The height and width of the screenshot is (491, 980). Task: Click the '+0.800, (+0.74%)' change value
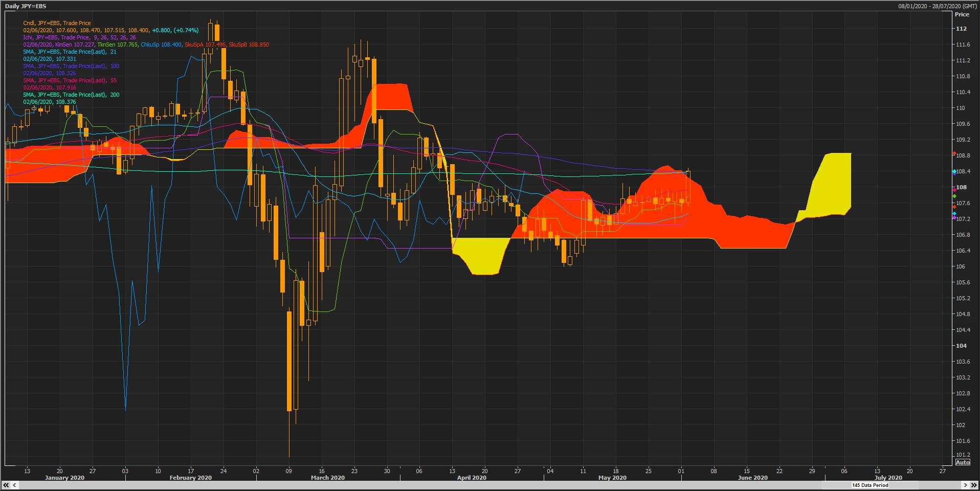coord(175,30)
